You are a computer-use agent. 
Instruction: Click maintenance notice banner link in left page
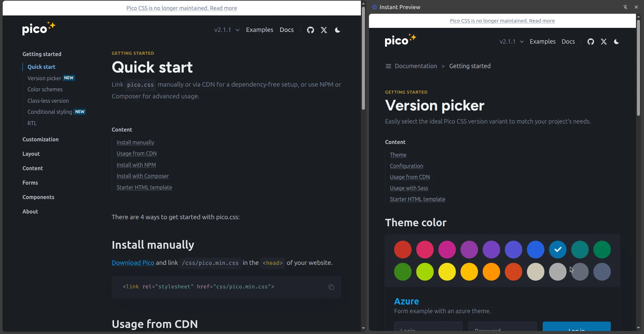(x=182, y=8)
